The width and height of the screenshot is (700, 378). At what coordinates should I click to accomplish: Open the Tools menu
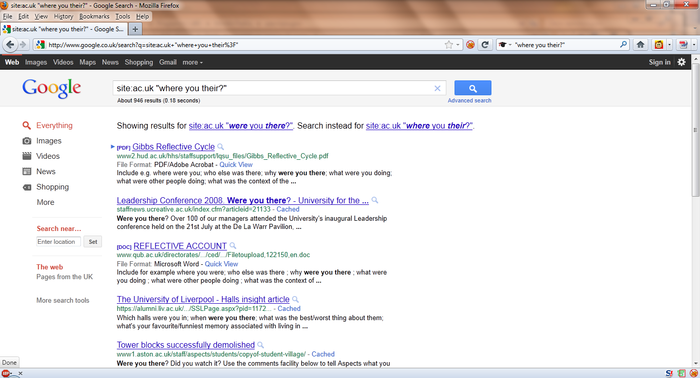tap(123, 17)
